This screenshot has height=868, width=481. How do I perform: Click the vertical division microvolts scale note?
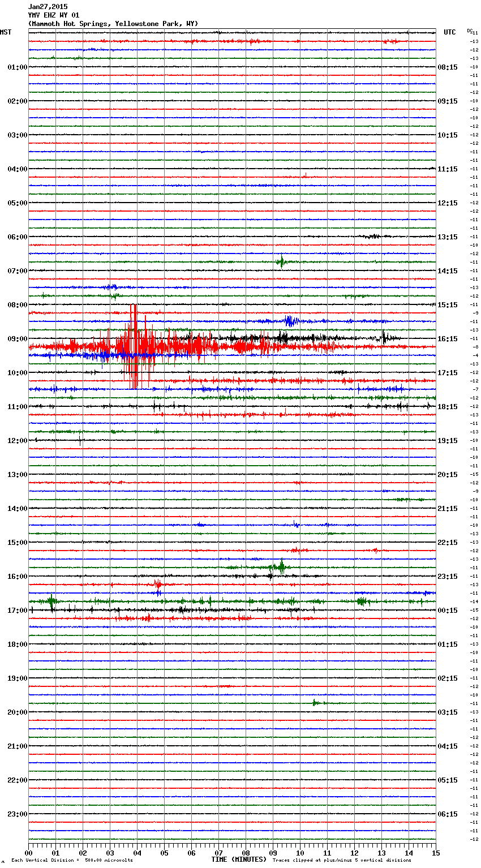click(x=72, y=861)
